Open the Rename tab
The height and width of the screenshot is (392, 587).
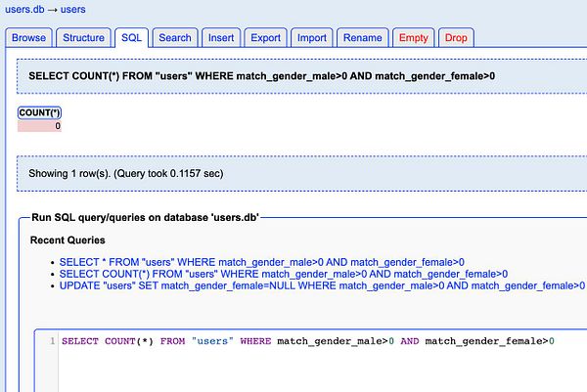click(362, 38)
